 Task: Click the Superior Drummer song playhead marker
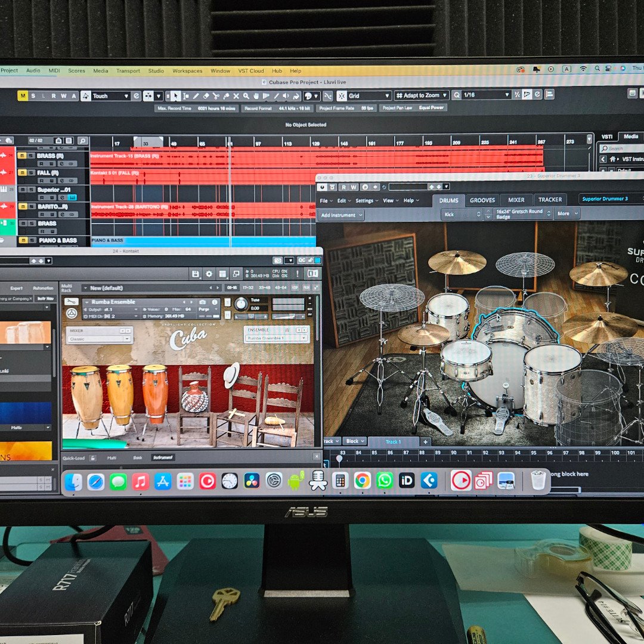click(x=339, y=459)
